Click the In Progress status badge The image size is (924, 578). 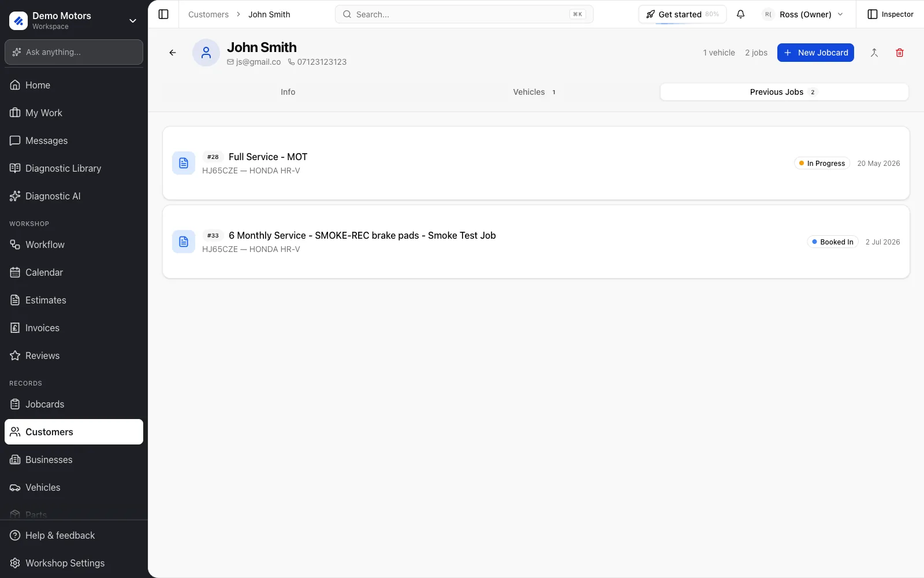[822, 164]
